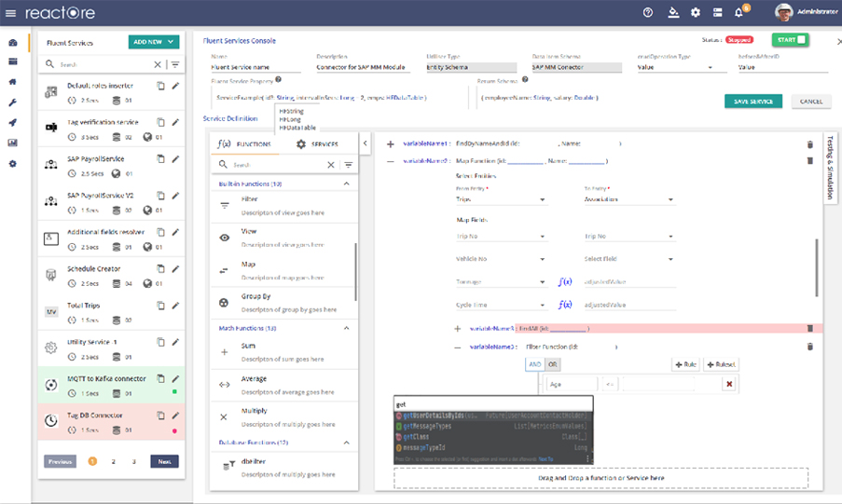Remove the Age rule with red X

pos(729,384)
